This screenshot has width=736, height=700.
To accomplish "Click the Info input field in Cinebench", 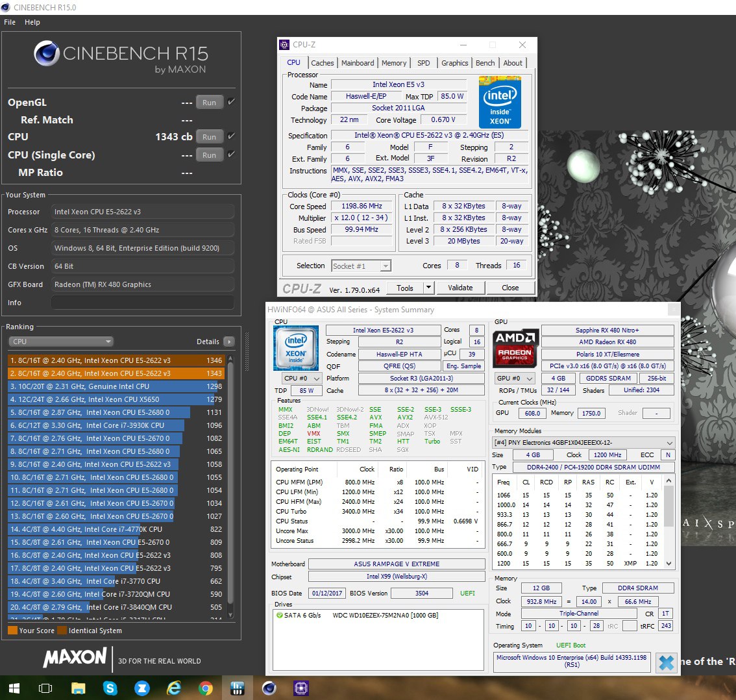I will 142,303.
